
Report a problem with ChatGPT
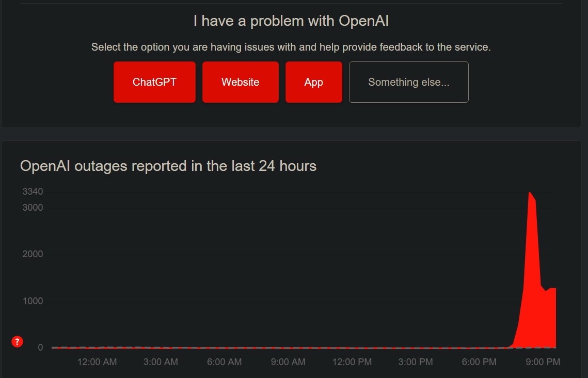click(x=154, y=82)
